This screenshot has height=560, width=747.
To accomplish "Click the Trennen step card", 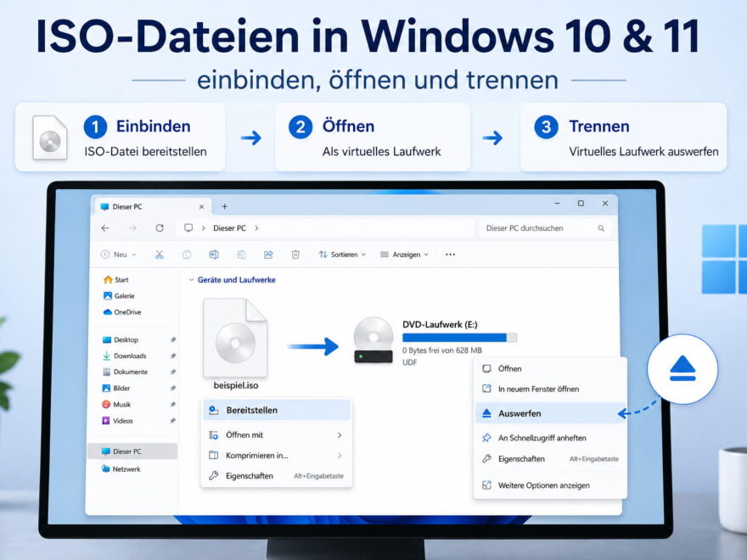I will coord(624,137).
